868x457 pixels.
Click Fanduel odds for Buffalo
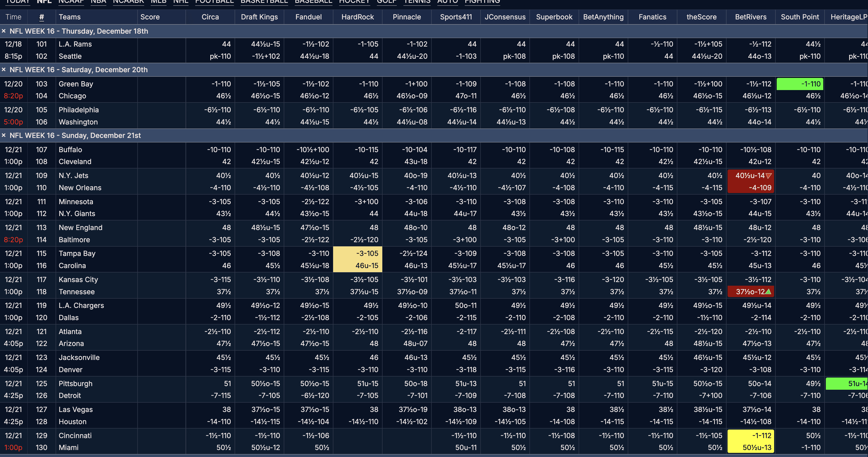click(313, 150)
